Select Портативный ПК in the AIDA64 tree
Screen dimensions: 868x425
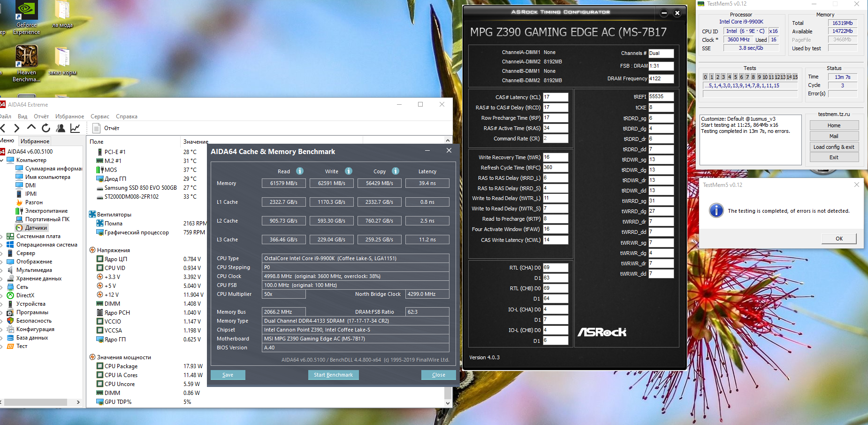click(x=43, y=219)
